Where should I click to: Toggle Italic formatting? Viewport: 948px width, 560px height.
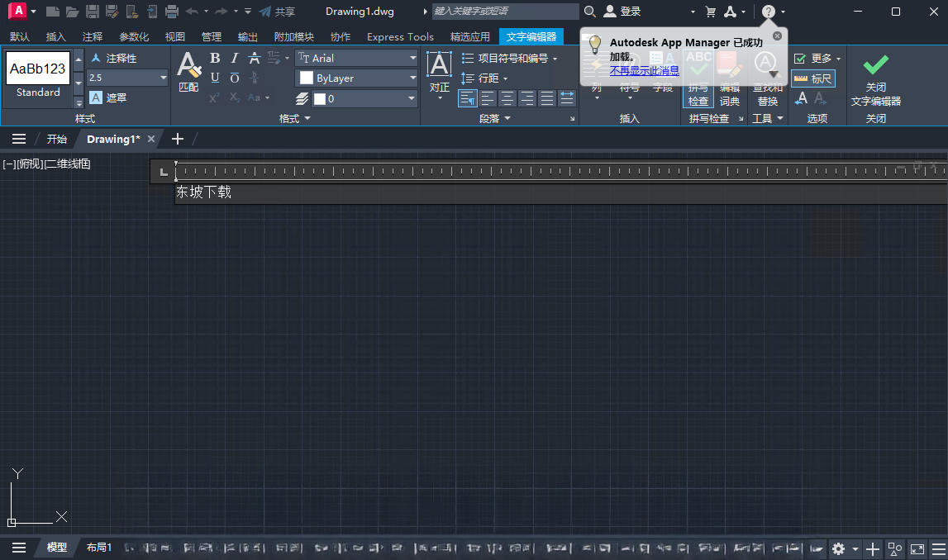[235, 58]
